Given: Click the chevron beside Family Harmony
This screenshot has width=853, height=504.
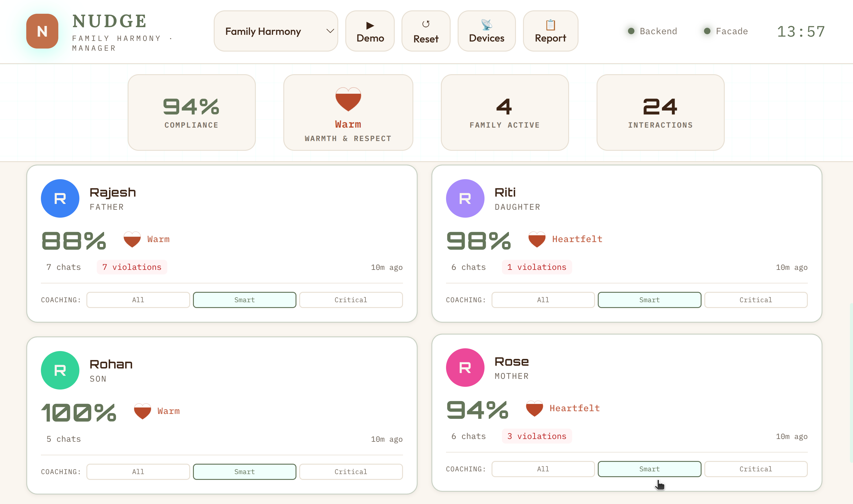Looking at the screenshot, I should pos(330,31).
